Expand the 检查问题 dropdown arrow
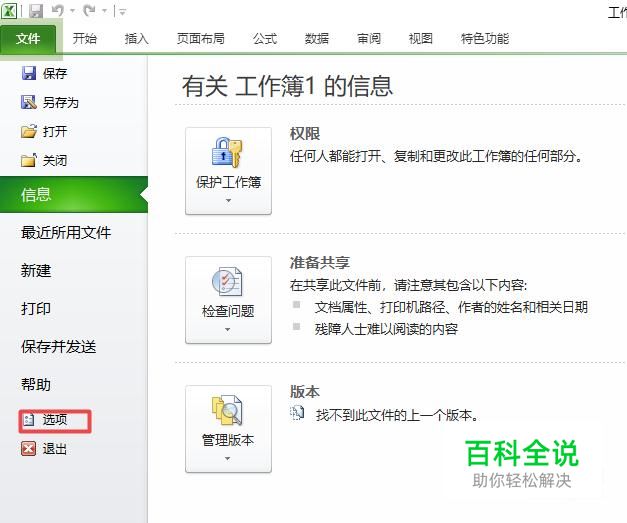 [228, 329]
